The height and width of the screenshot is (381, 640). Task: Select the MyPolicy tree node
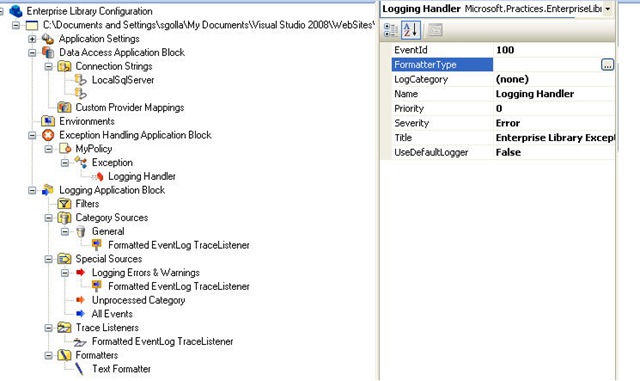click(93, 149)
